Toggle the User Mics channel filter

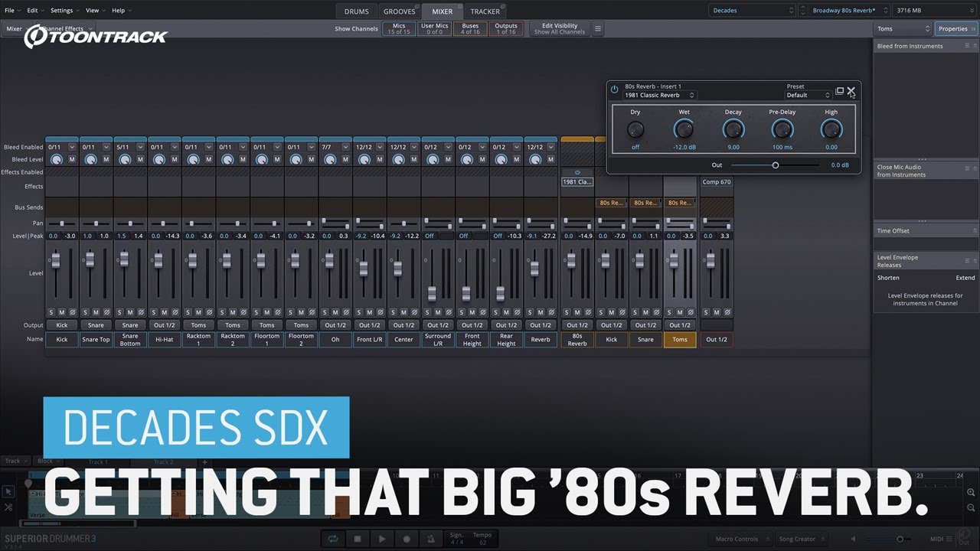[434, 28]
